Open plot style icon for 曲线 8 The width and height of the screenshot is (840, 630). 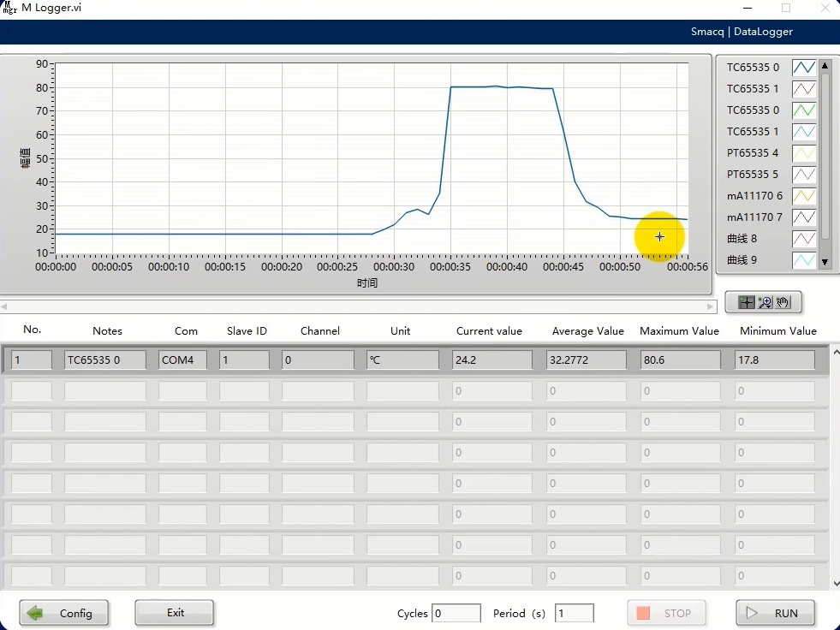803,239
